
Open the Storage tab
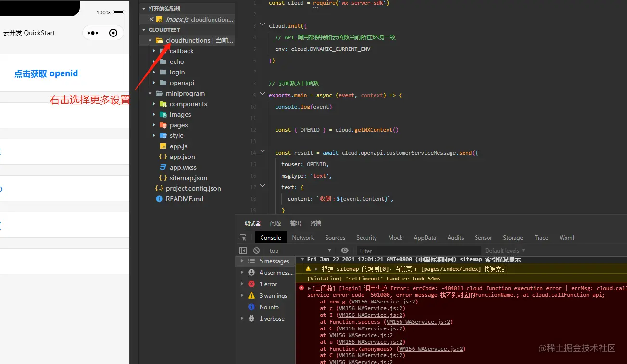513,238
